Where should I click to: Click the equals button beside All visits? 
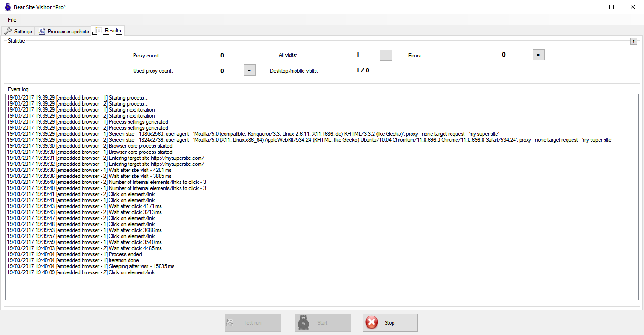click(386, 55)
